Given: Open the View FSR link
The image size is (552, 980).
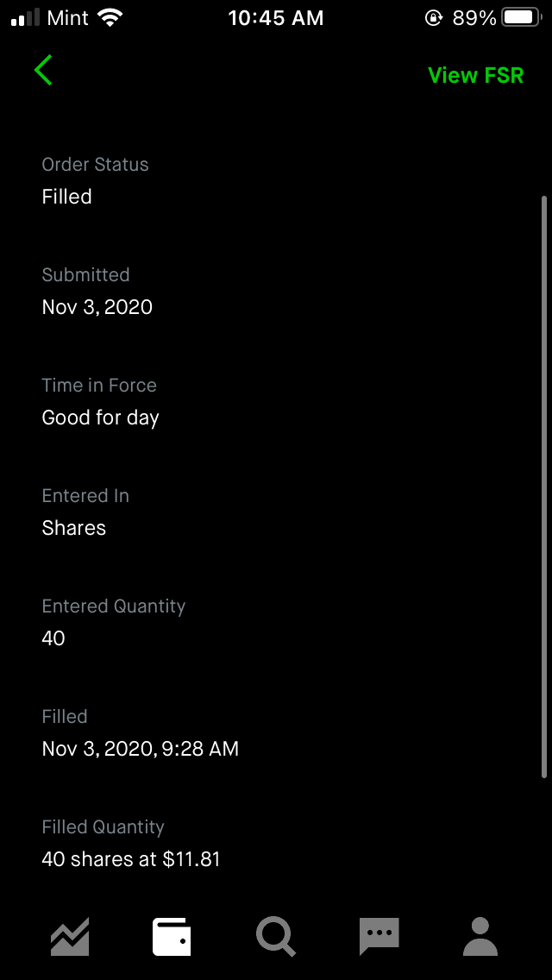Looking at the screenshot, I should tap(475, 75).
